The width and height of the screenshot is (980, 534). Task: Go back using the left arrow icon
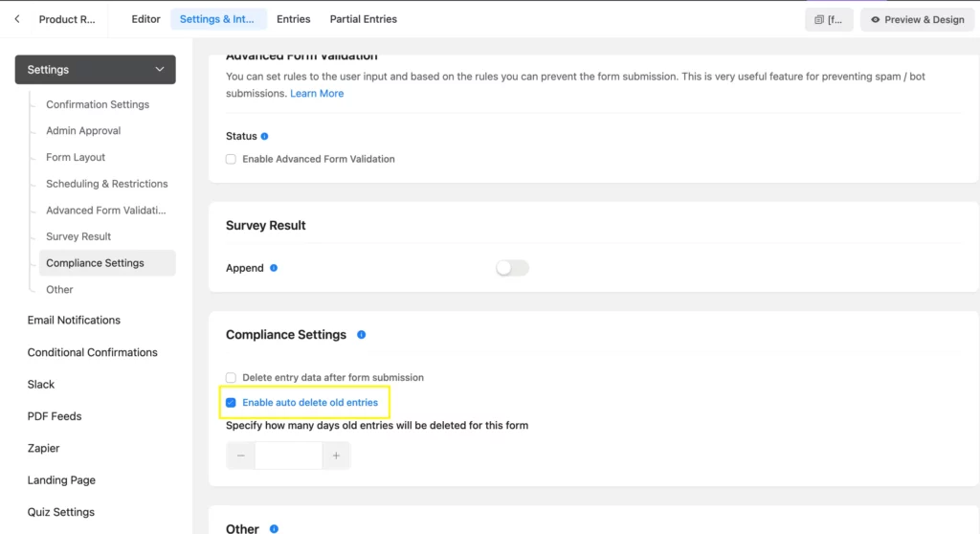(x=17, y=19)
